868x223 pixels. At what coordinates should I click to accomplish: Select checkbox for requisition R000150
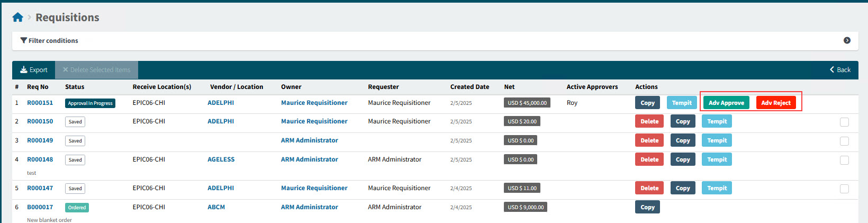[x=844, y=122]
